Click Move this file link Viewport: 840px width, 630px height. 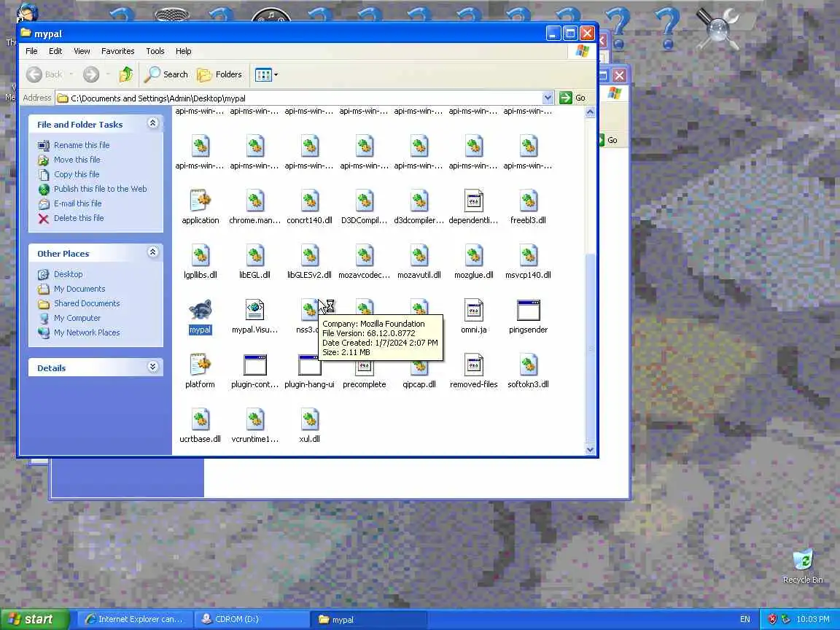[x=77, y=160]
